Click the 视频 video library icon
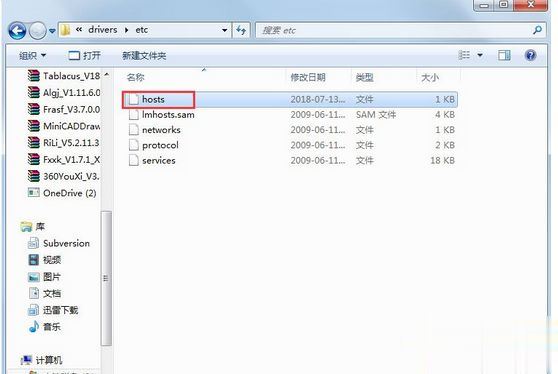The image size is (558, 374). pyautogui.click(x=33, y=260)
